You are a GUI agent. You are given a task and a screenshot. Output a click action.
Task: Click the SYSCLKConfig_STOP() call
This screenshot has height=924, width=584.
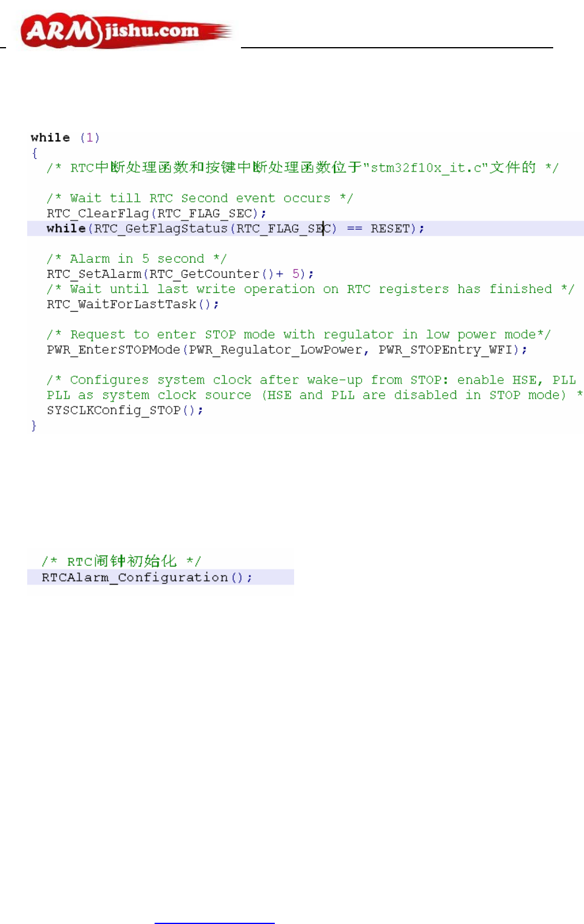[x=124, y=410]
